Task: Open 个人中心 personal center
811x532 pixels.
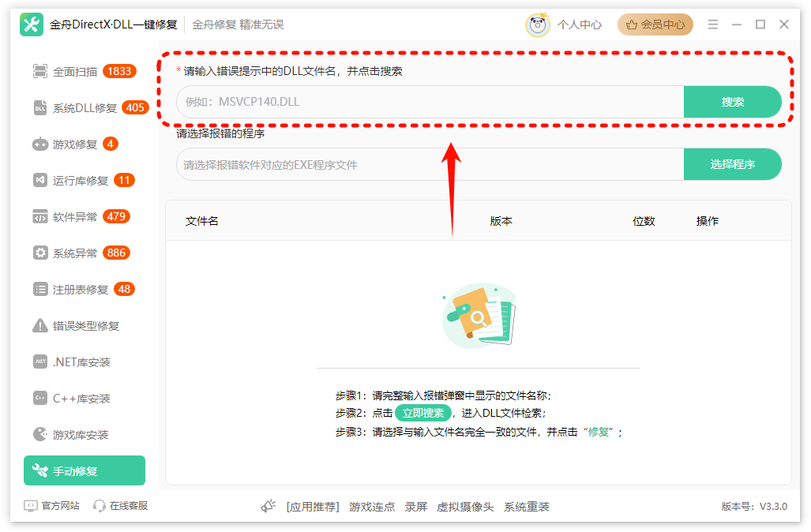Action: 580,24
